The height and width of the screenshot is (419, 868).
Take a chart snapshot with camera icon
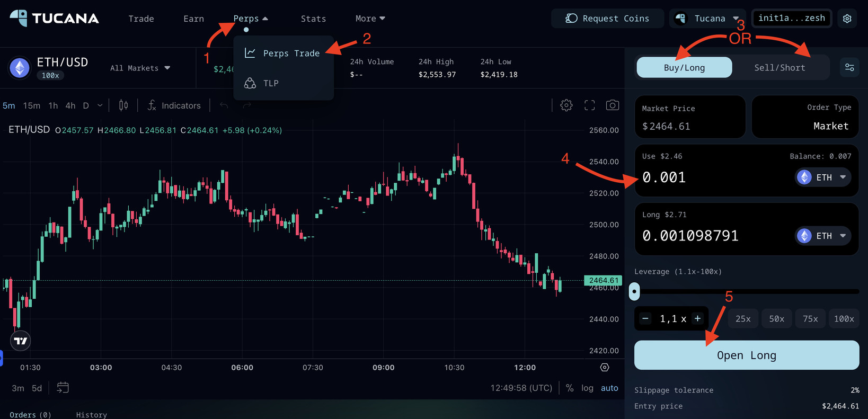coord(613,105)
